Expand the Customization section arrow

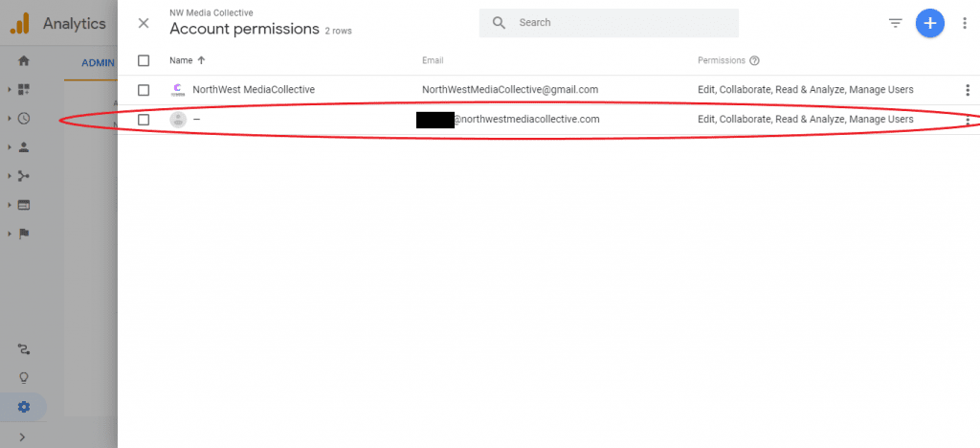(x=10, y=89)
